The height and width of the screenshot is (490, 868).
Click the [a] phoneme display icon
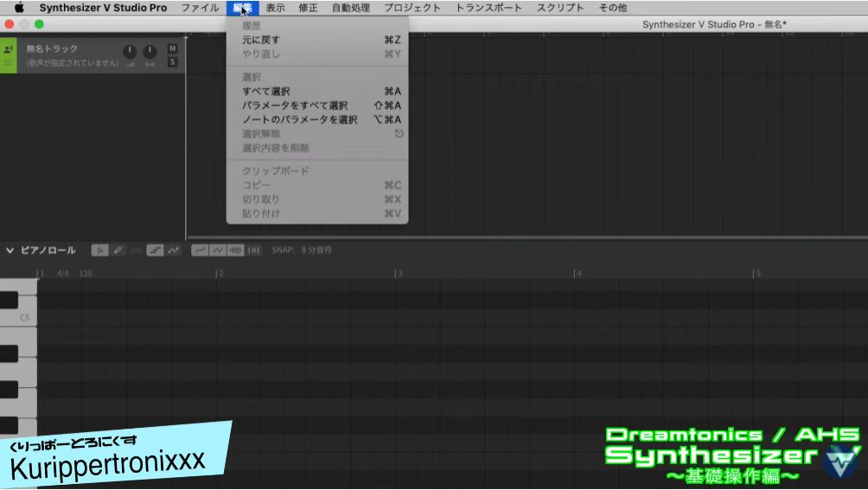(253, 251)
